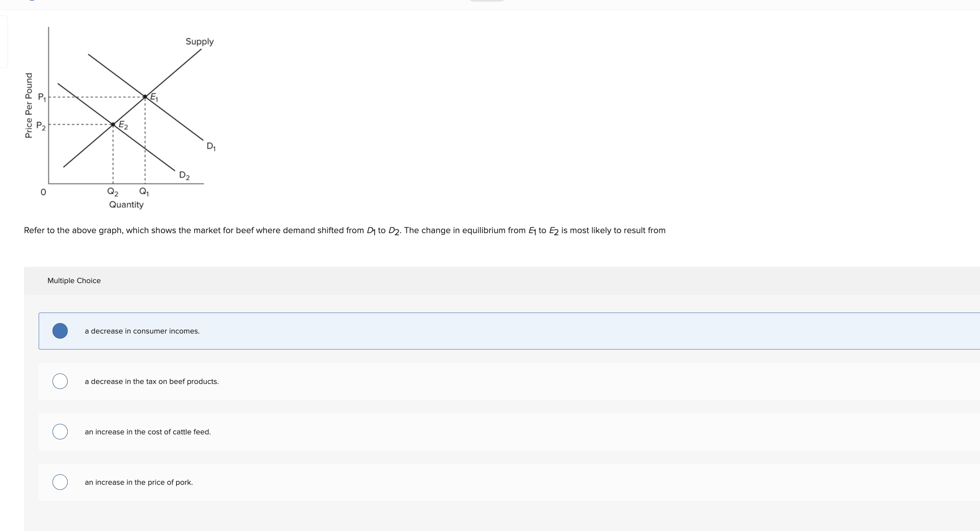Select radio for 'increase in the cost of cattle feed'

[60, 432]
